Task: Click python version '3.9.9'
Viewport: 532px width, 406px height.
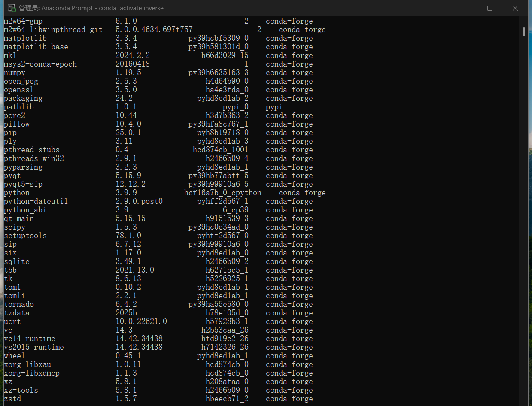Action: click(126, 193)
